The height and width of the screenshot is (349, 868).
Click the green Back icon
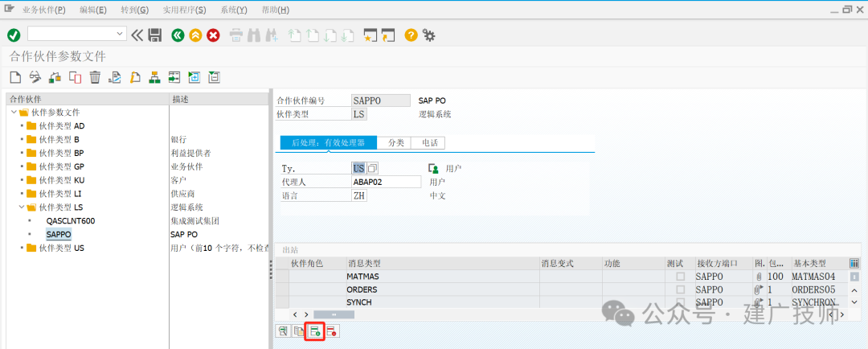(178, 35)
